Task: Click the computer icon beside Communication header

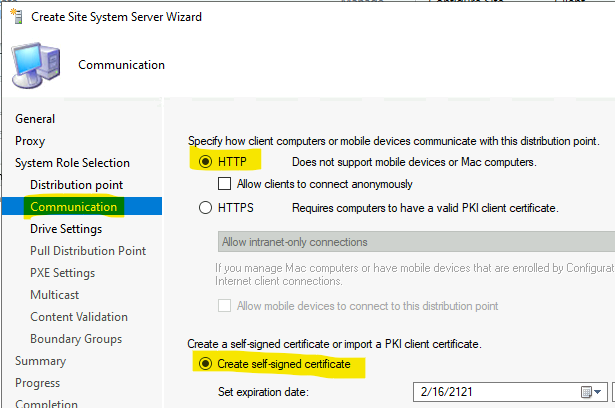Action: click(x=36, y=65)
